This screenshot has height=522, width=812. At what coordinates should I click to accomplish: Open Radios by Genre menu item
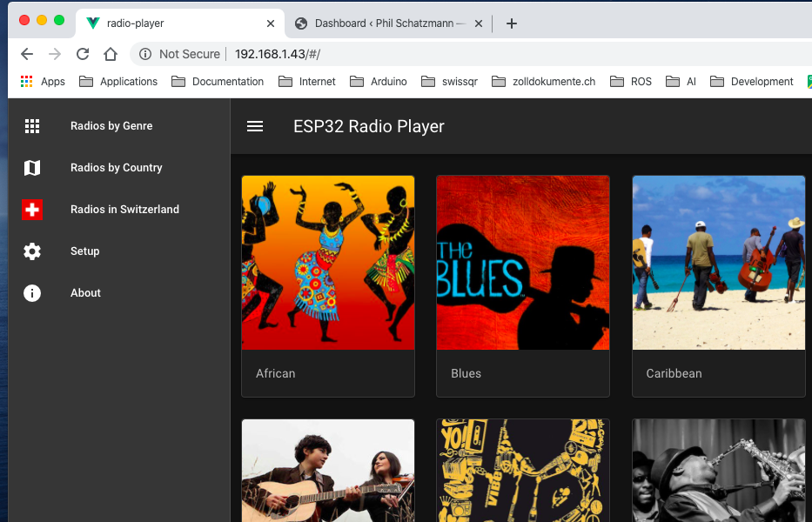coord(119,126)
